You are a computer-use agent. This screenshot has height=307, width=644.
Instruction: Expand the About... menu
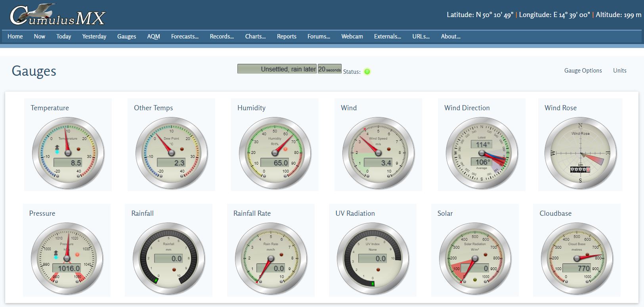451,36
